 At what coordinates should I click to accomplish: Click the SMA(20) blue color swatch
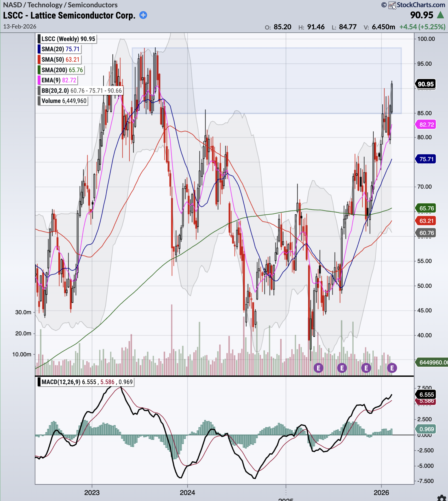tap(39, 49)
